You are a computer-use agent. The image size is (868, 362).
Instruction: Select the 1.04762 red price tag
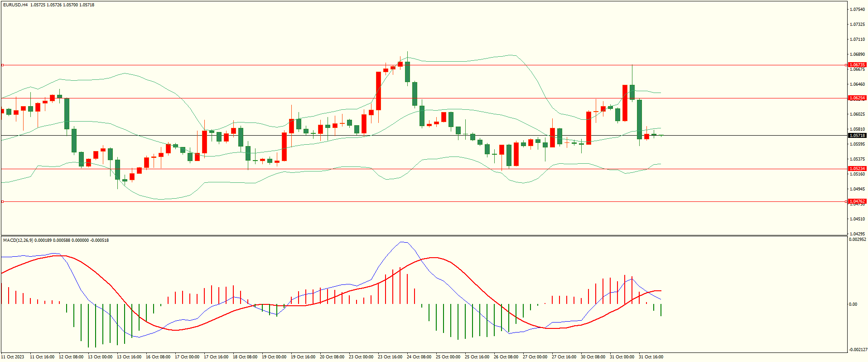click(x=857, y=201)
